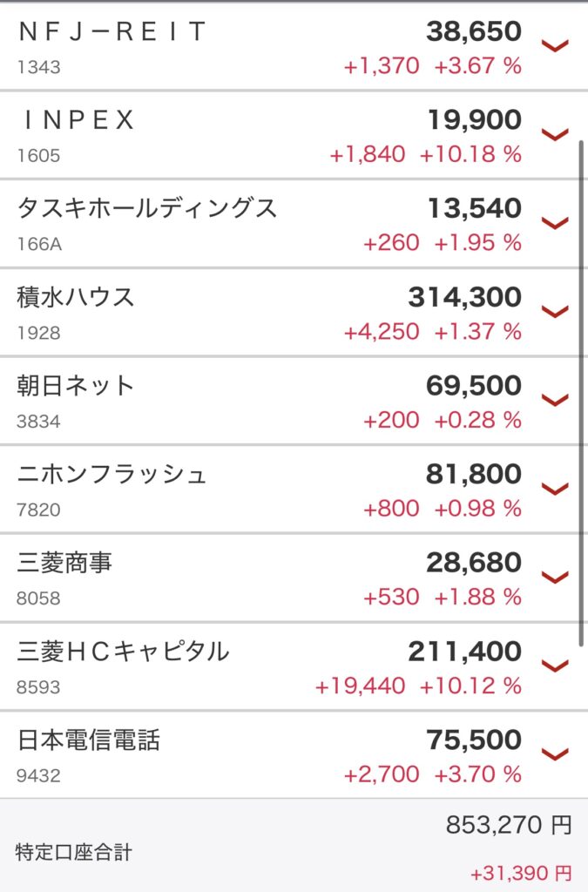Expand the 三菱商事 row chevron
This screenshot has width=588, height=892.
tap(555, 577)
